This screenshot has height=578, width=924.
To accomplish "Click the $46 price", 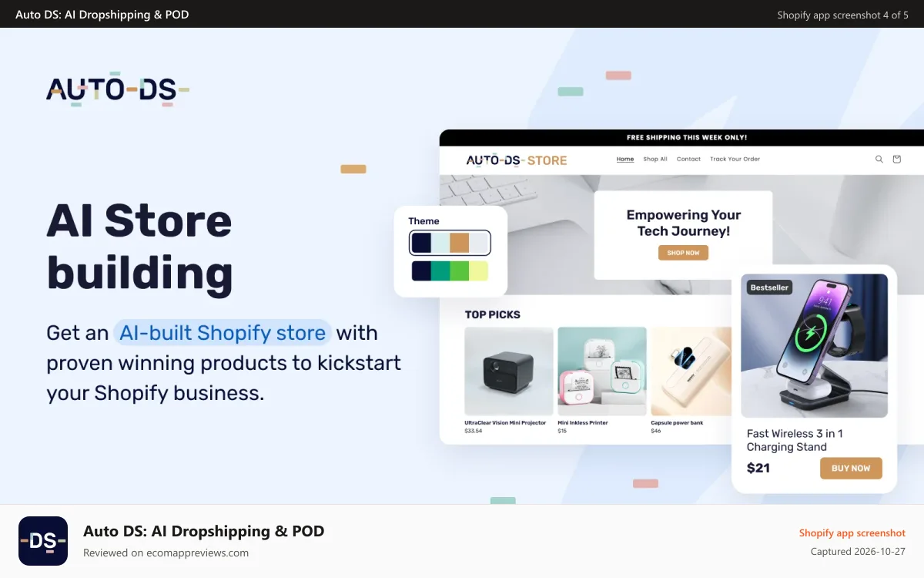I will pos(656,431).
